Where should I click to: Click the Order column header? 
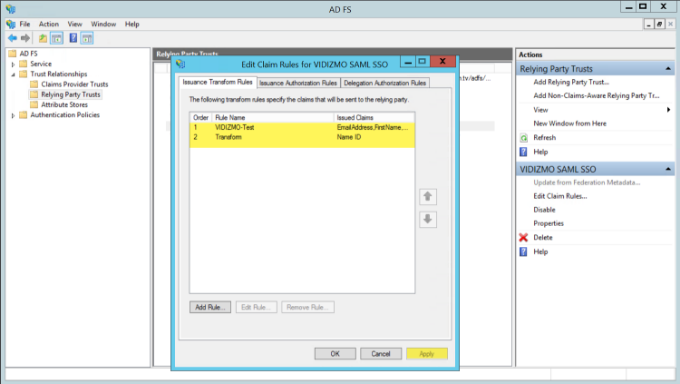201,118
